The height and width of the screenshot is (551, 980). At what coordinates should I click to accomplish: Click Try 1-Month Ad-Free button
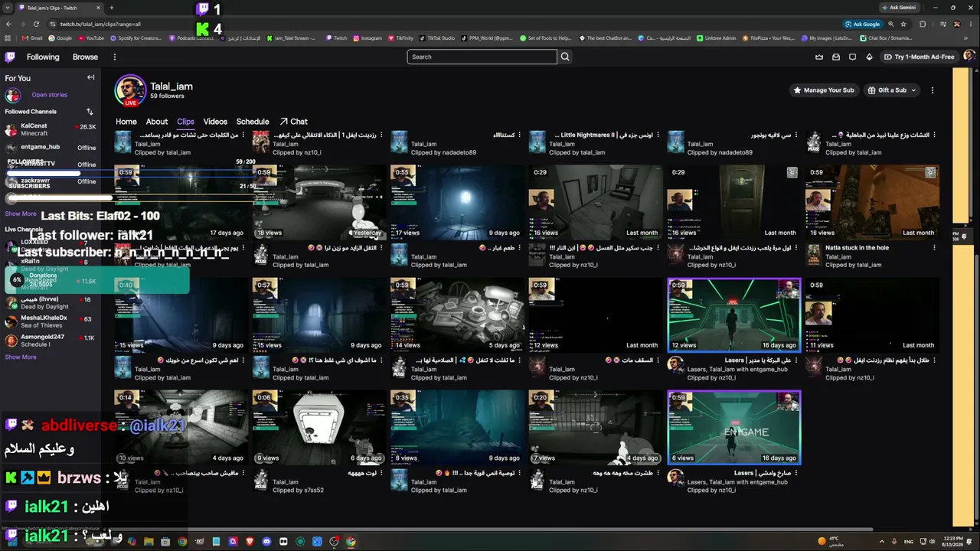pyautogui.click(x=919, y=57)
